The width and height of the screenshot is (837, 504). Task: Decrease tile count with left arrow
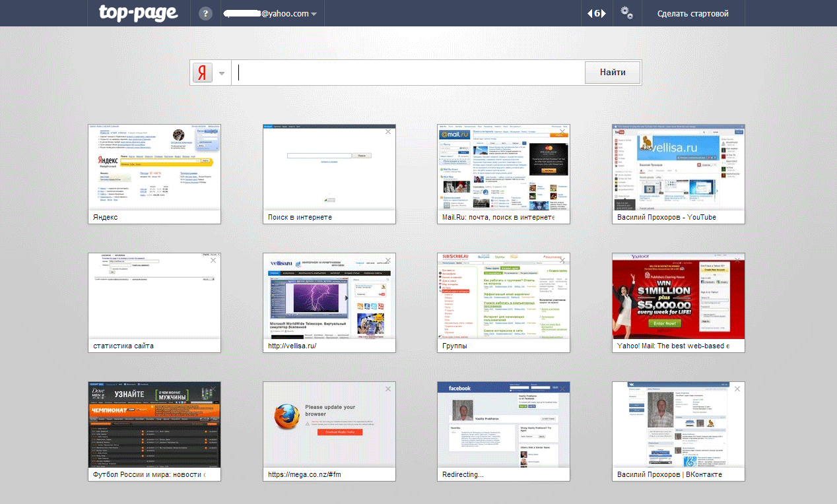click(x=590, y=14)
